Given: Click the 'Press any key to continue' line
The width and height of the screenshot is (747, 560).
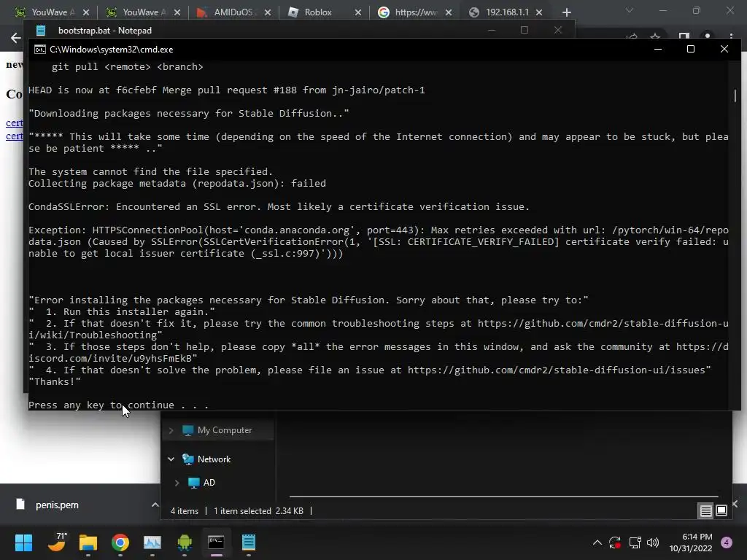Looking at the screenshot, I should [x=118, y=405].
